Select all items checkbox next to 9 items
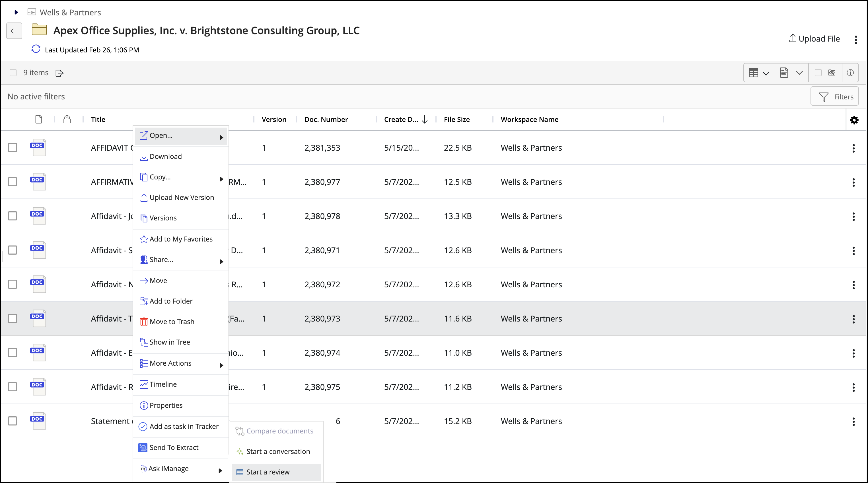Screen dimensions: 868x483 tap(13, 73)
